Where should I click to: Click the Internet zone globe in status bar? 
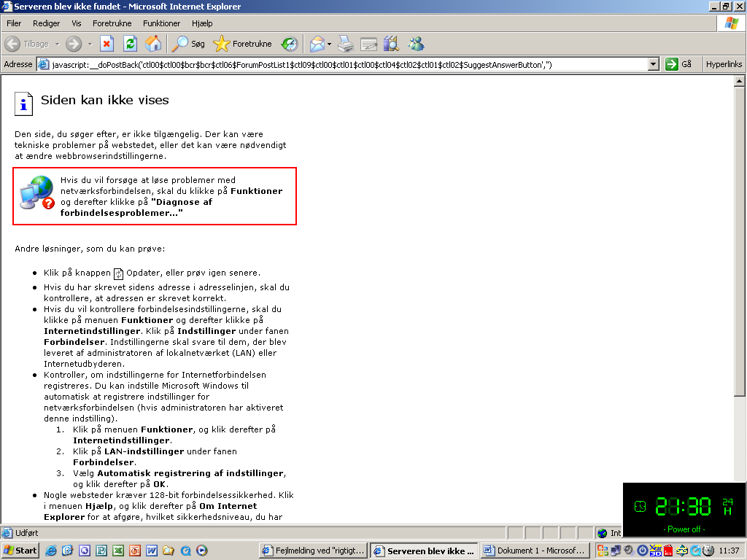pos(603,533)
